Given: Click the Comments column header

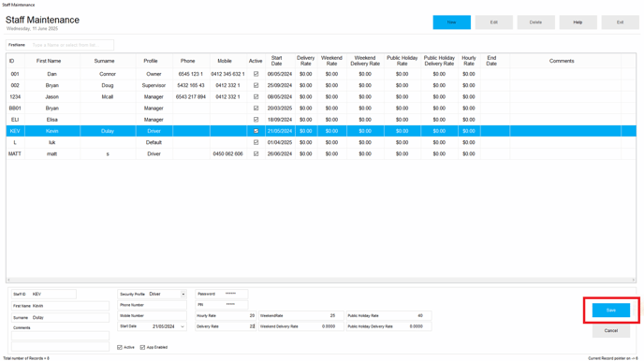Looking at the screenshot, I should [x=565, y=61].
